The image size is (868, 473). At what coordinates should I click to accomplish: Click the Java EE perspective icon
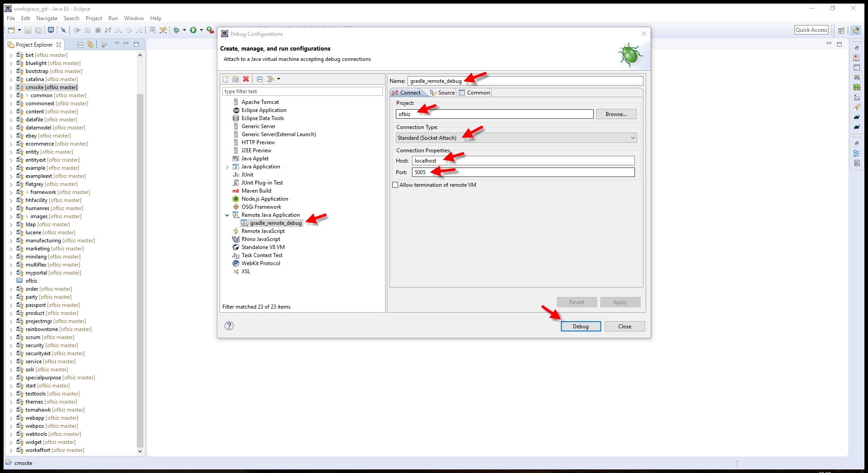coord(856,30)
